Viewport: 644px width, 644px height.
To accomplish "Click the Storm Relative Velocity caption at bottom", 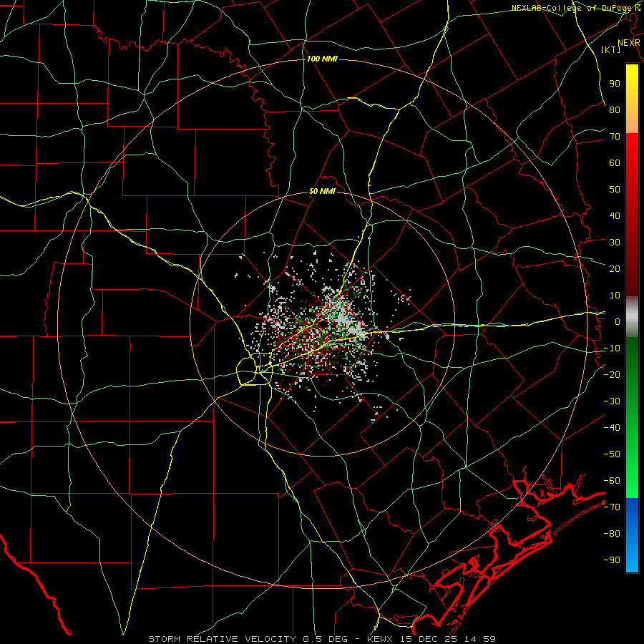I will [322, 639].
